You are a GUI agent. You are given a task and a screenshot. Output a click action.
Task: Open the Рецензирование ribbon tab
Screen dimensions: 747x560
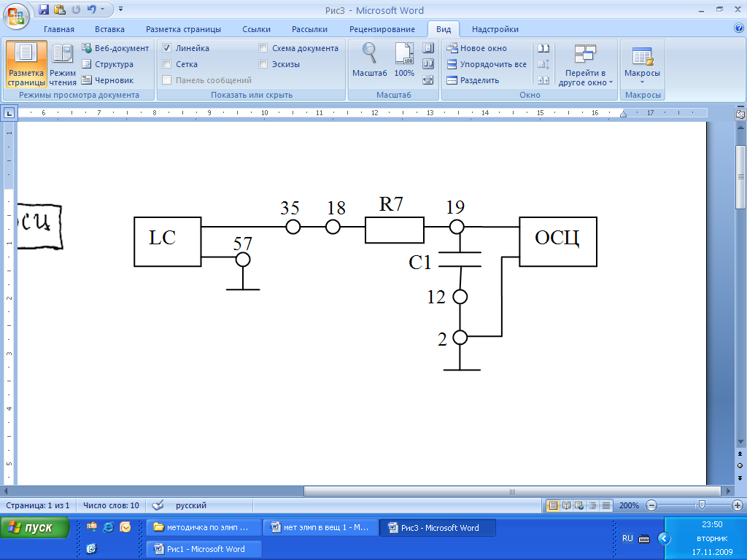[382, 29]
